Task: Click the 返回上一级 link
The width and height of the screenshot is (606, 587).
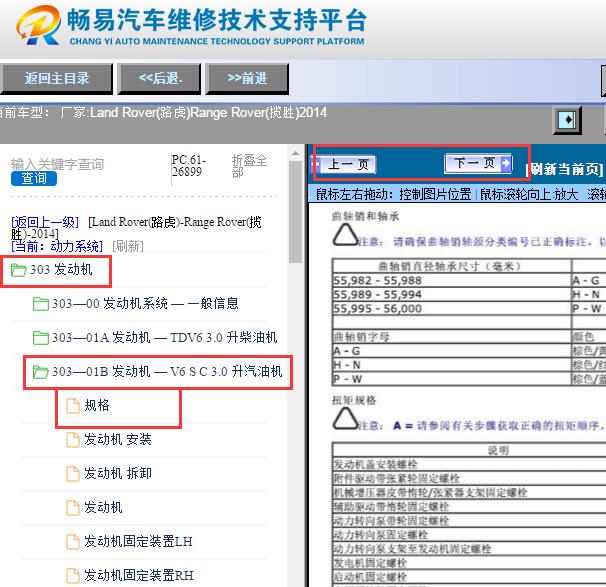Action: click(45, 222)
